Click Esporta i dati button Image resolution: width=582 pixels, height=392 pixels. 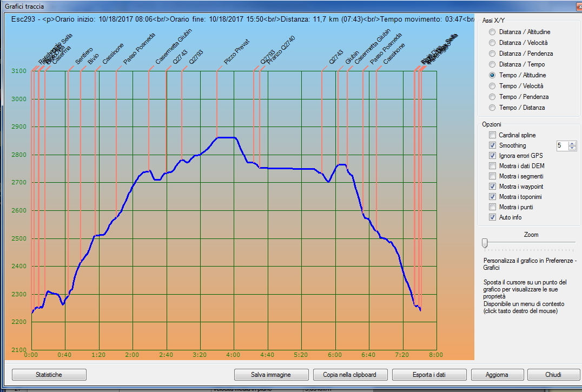click(429, 375)
